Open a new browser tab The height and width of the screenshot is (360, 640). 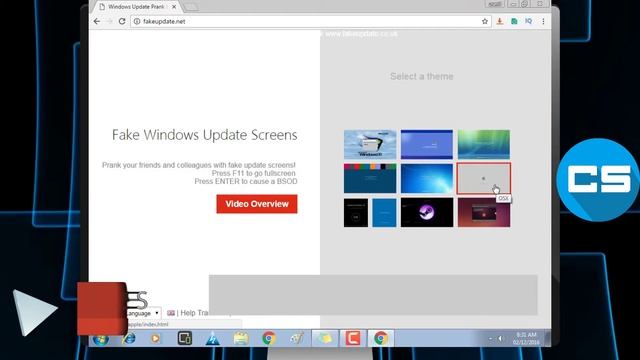click(191, 7)
